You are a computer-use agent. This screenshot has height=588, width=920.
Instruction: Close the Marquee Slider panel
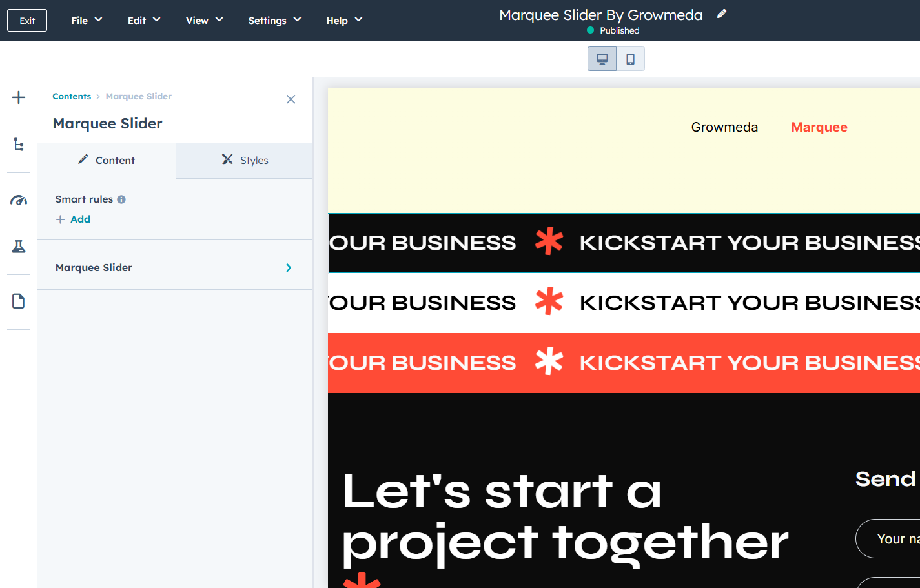tap(291, 99)
